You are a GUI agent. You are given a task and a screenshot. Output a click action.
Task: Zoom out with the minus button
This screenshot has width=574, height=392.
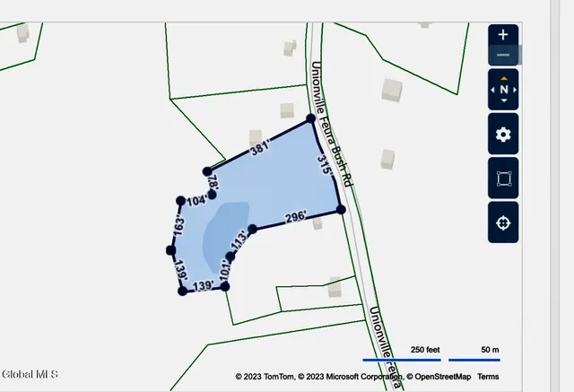503,55
